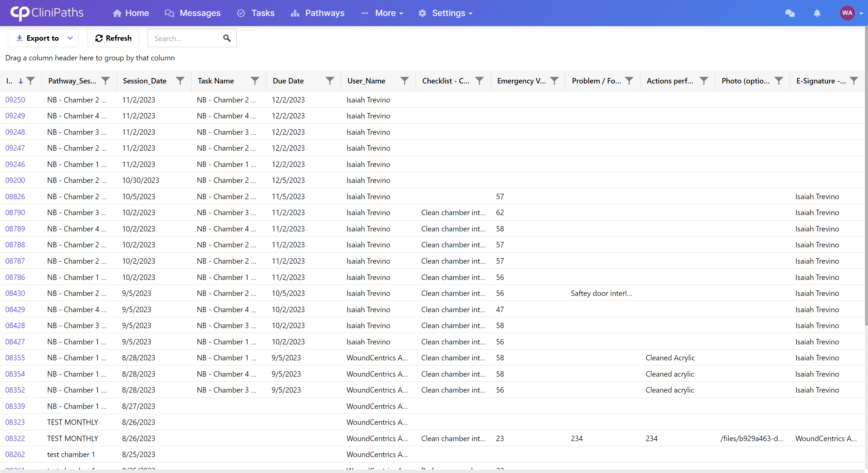The image size is (868, 473).
Task: Select '/files/b929a463-d...' photo cell
Action: 752,438
